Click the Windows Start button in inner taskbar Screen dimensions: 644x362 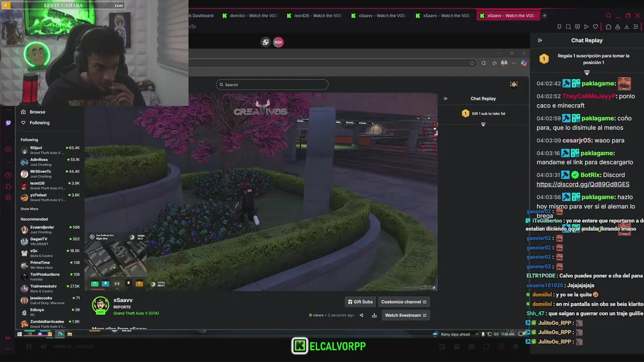20,334
